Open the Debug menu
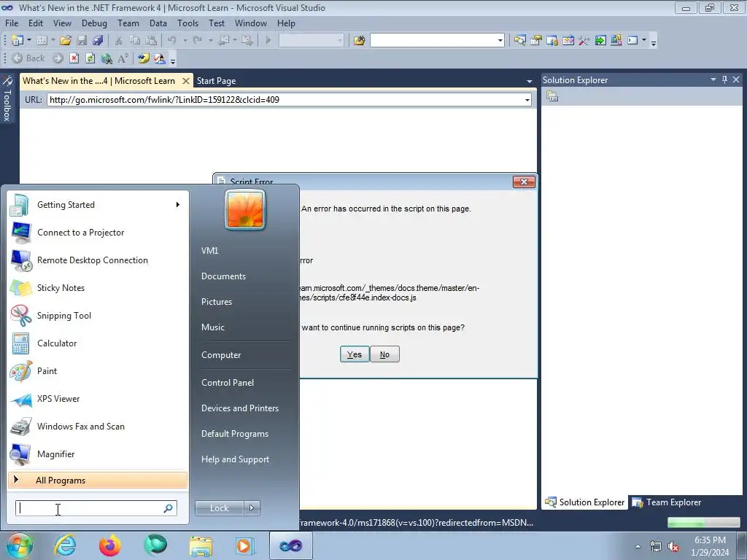The image size is (747, 560). pos(94,23)
